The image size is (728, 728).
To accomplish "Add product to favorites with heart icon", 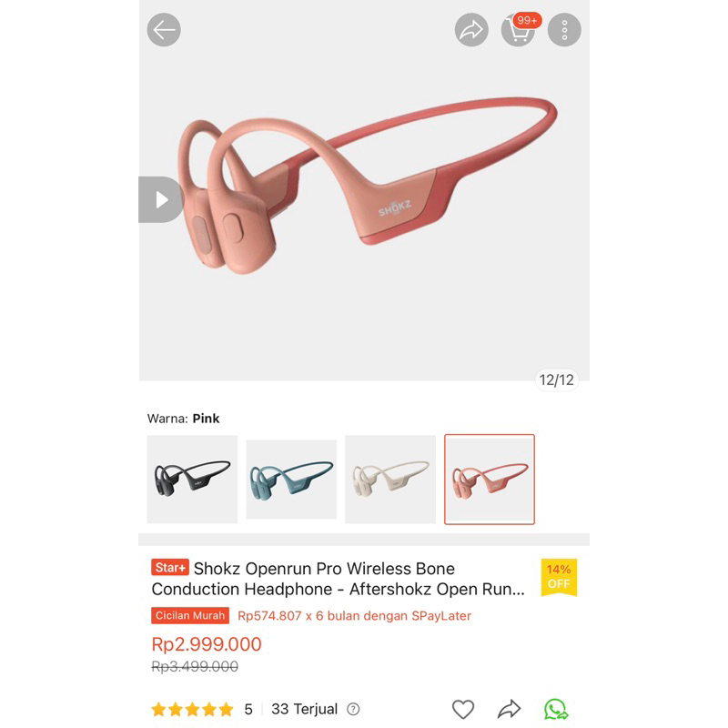I will click(x=463, y=709).
